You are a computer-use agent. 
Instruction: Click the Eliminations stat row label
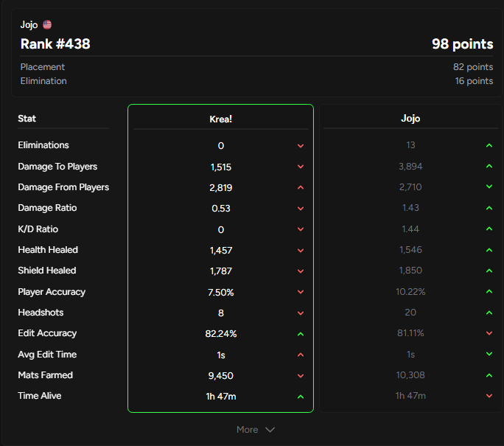43,145
